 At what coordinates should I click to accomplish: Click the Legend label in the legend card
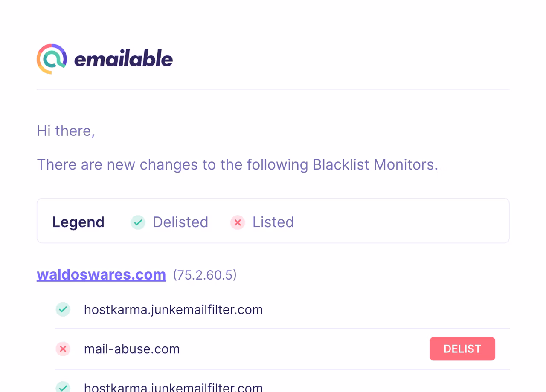pyautogui.click(x=78, y=222)
